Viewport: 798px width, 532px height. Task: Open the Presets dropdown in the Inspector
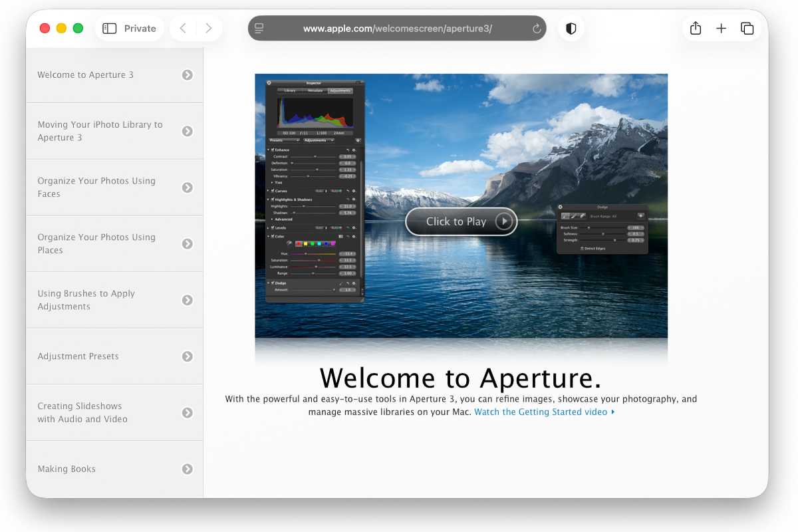click(x=285, y=140)
